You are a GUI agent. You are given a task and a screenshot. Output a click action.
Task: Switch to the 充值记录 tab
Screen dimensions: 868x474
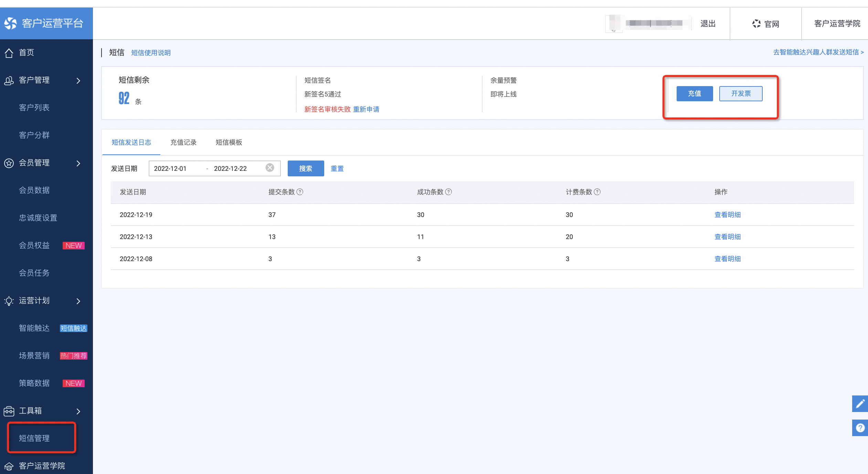coord(183,142)
